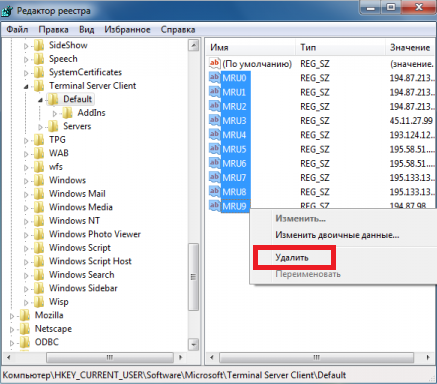
Task: Click the Значение column header
Action: 410,47
